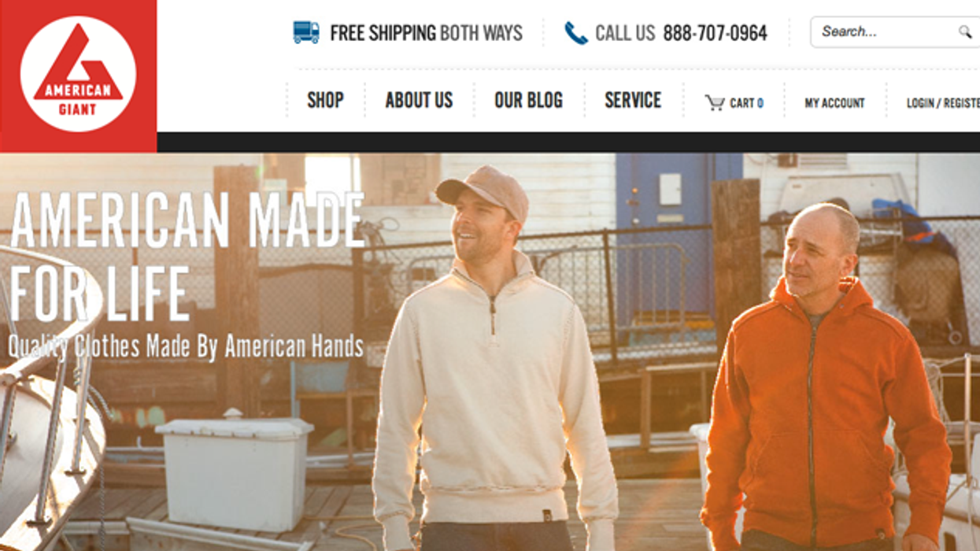The width and height of the screenshot is (980, 551).
Task: Open My Account page
Action: (834, 103)
